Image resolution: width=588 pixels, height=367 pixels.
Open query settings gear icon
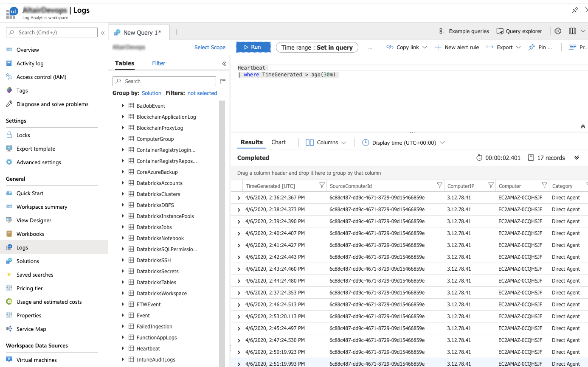[x=558, y=31]
